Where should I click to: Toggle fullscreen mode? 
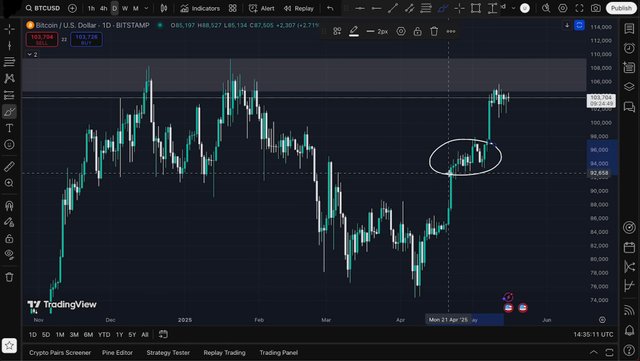tap(579, 8)
